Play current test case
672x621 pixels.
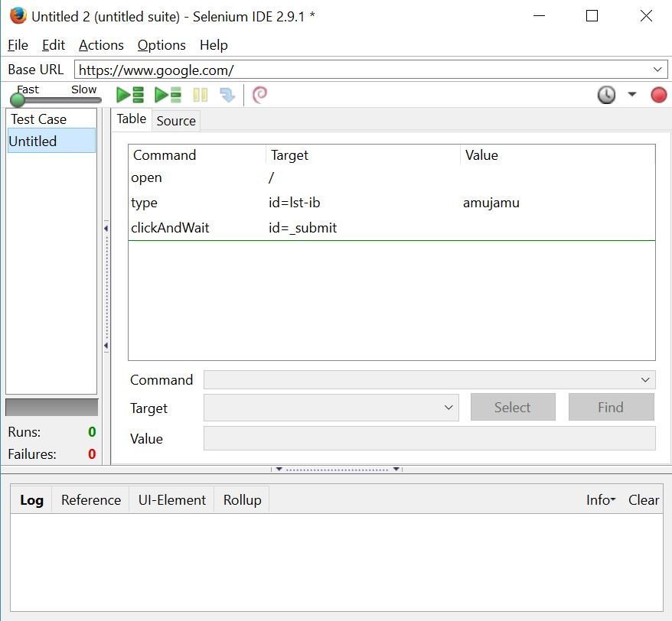(x=168, y=95)
